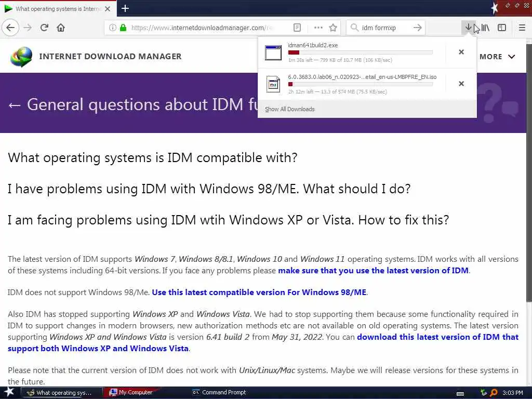Click the address bar URL field
Image resolution: width=532 pixels, height=399 pixels.
pos(202,28)
